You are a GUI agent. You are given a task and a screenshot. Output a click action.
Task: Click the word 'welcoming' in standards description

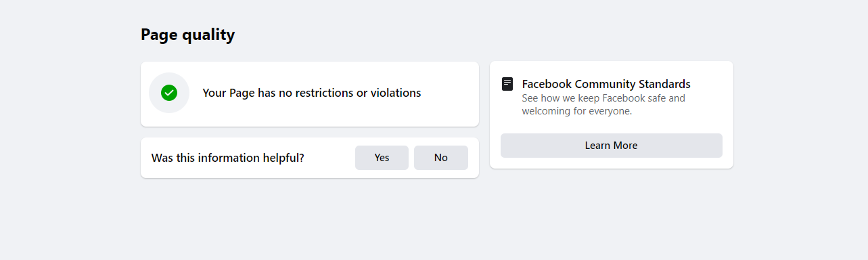[x=546, y=111]
